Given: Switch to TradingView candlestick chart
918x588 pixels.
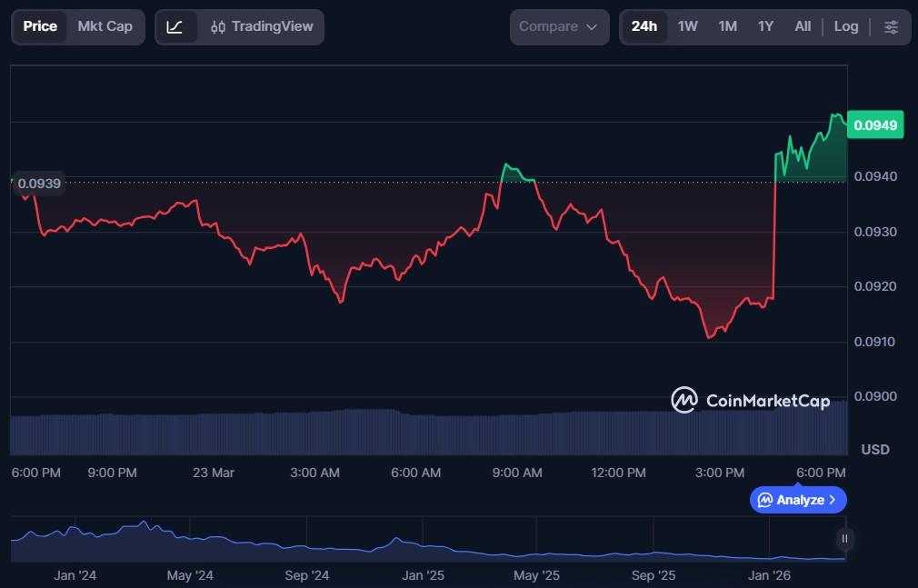Looking at the screenshot, I should (260, 27).
